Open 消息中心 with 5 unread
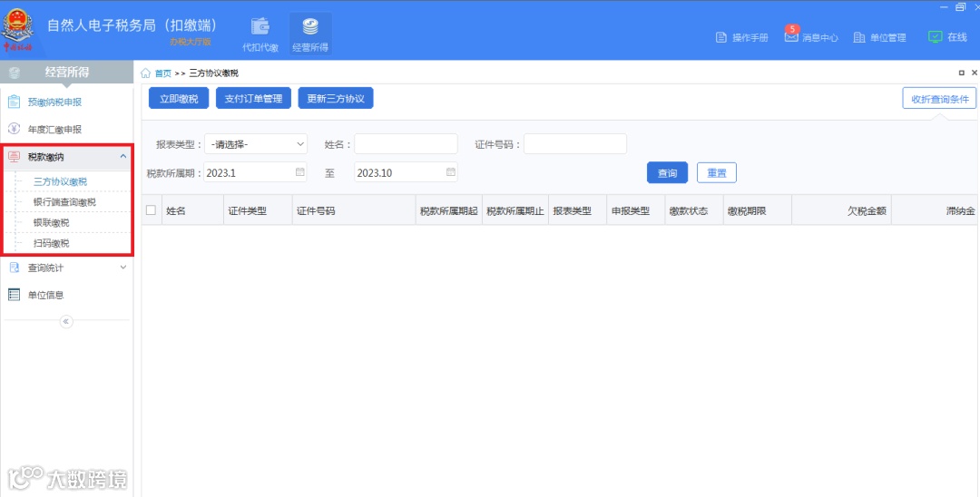The height and width of the screenshot is (497, 980). 811,37
